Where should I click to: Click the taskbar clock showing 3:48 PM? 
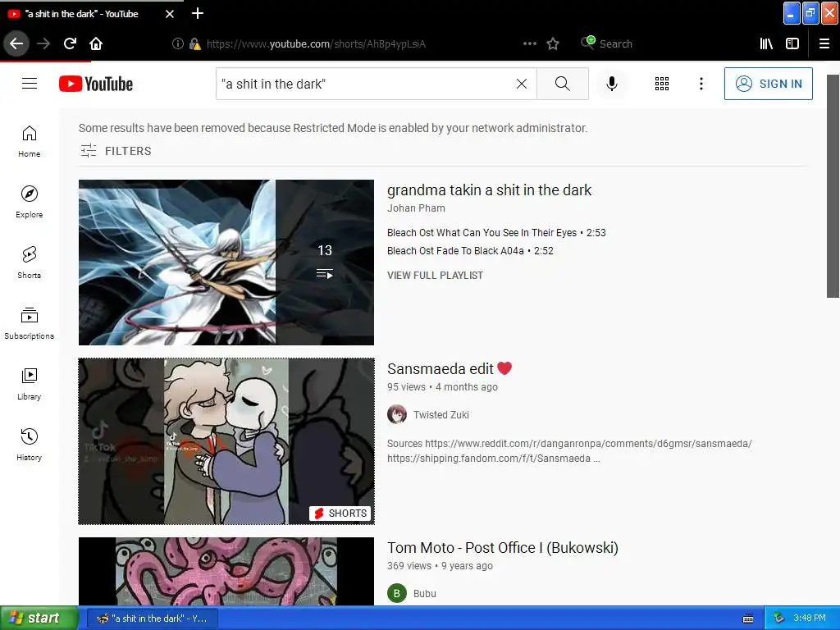coord(810,619)
